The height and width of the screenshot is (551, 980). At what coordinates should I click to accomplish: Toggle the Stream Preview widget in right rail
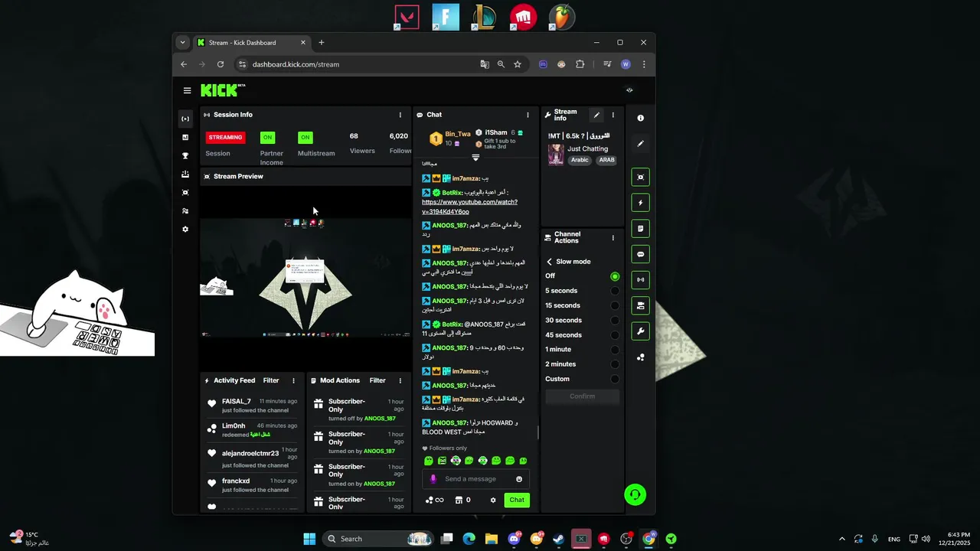point(641,178)
